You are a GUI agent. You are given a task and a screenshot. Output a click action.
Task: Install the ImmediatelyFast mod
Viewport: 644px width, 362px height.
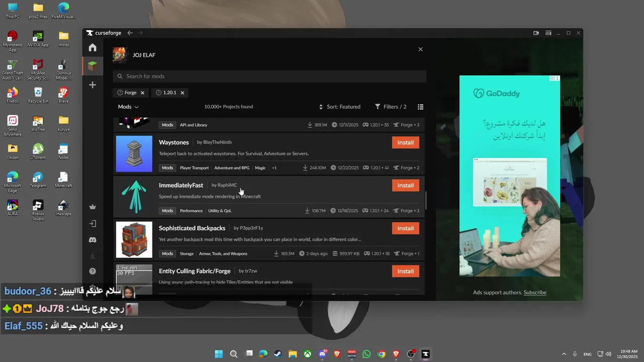coord(406,185)
